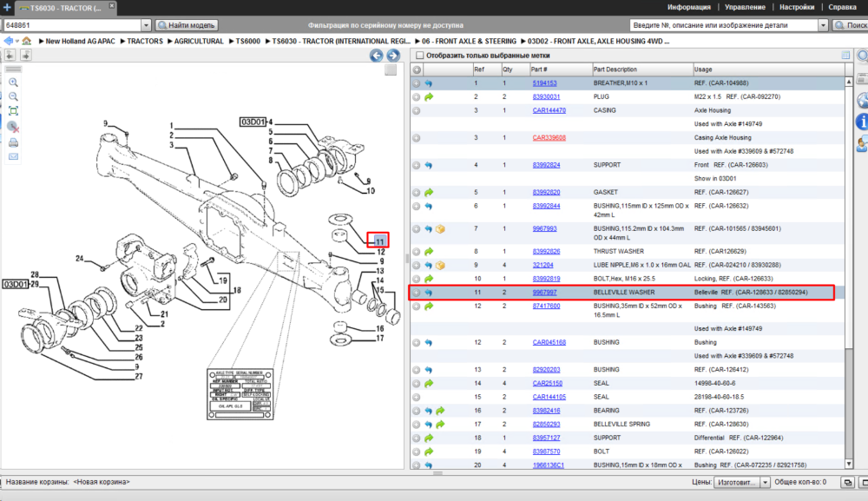Email the diagram with the envelope icon
Image resolution: width=868 pixels, height=501 pixels.
pyautogui.click(x=13, y=156)
